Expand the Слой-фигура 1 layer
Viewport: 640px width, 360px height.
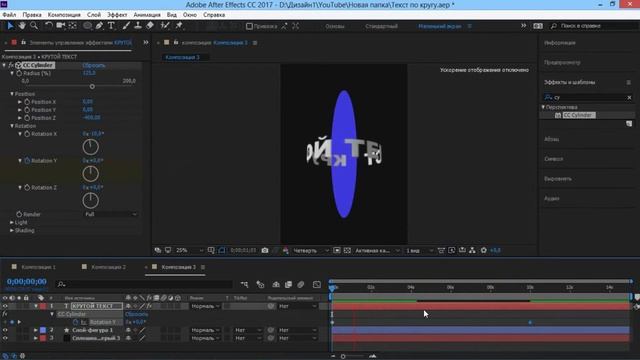[36, 330]
